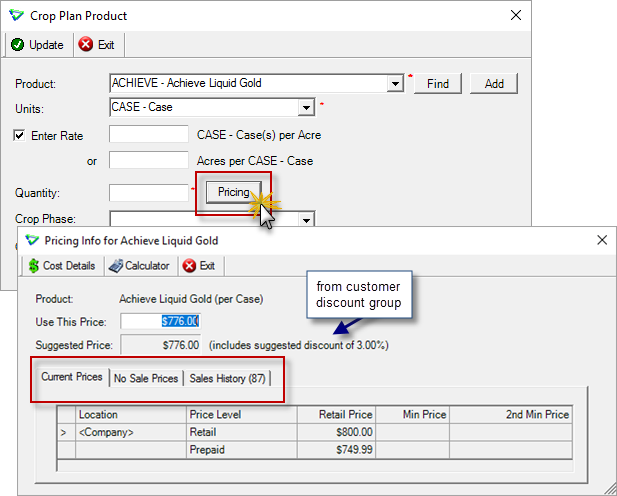The width and height of the screenshot is (617, 496).
Task: Click the Pricing button
Action: (234, 192)
